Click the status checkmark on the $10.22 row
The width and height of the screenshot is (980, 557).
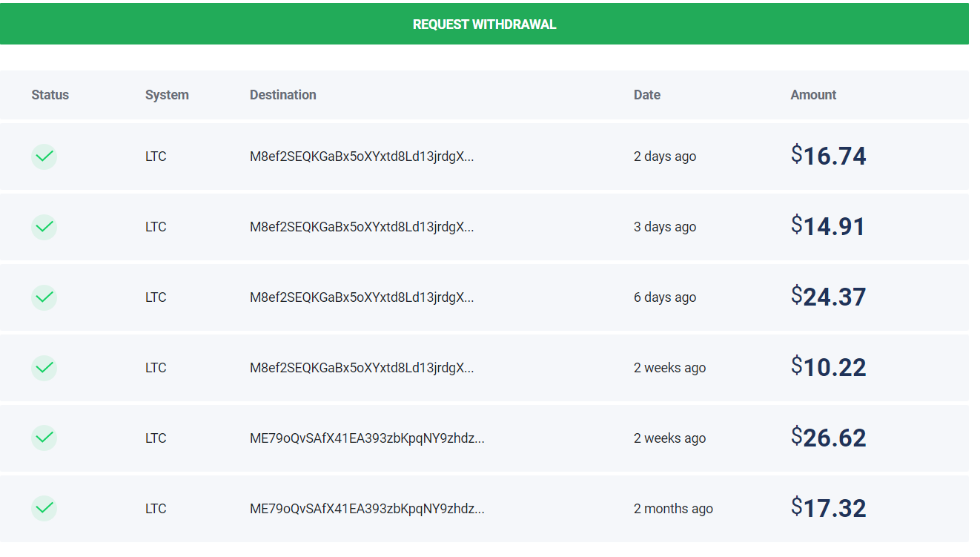pyautogui.click(x=44, y=368)
